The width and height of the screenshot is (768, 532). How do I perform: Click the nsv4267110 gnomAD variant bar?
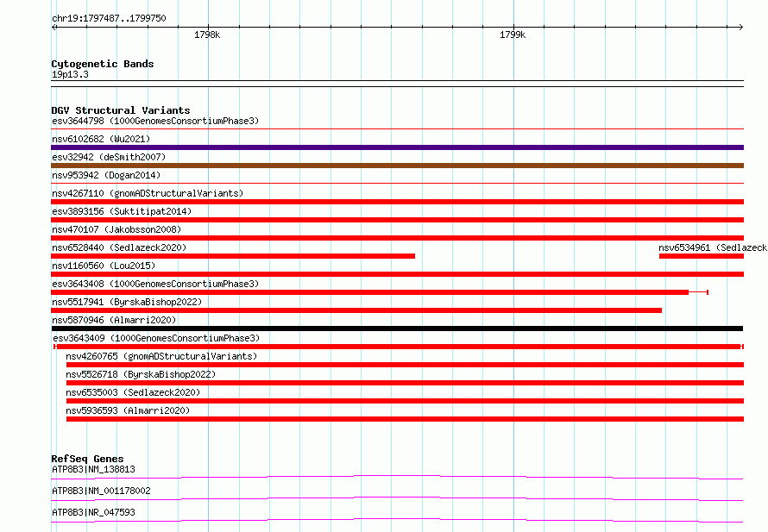point(397,202)
